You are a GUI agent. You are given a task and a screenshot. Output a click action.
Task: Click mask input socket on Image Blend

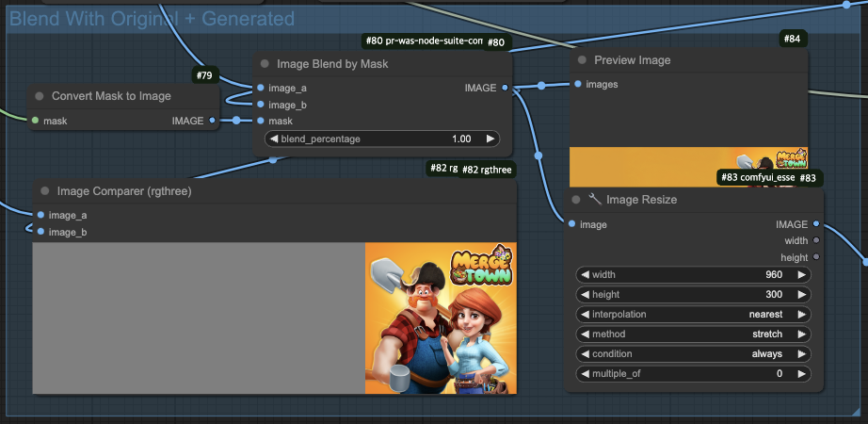tap(261, 121)
